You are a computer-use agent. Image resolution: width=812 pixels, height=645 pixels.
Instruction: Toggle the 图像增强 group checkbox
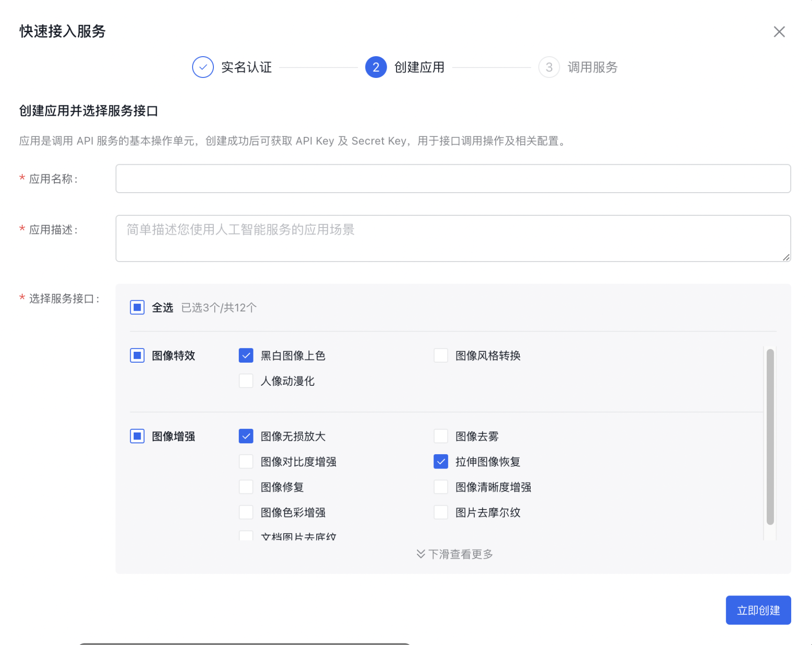coord(137,436)
